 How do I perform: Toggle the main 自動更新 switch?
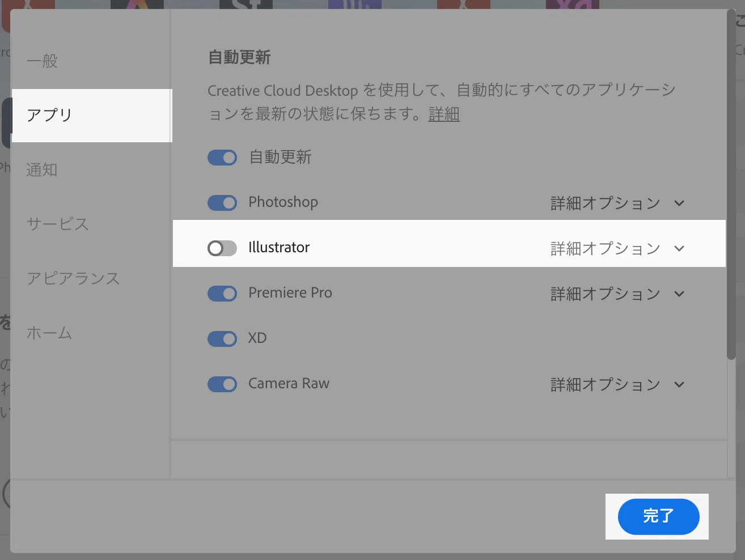pos(222,158)
